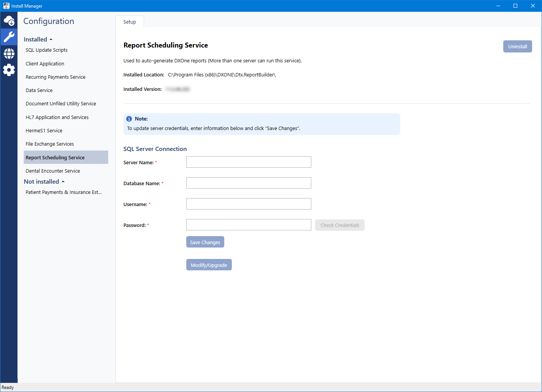Select Client Application from the list
Viewport: 542px width, 392px height.
coord(44,63)
